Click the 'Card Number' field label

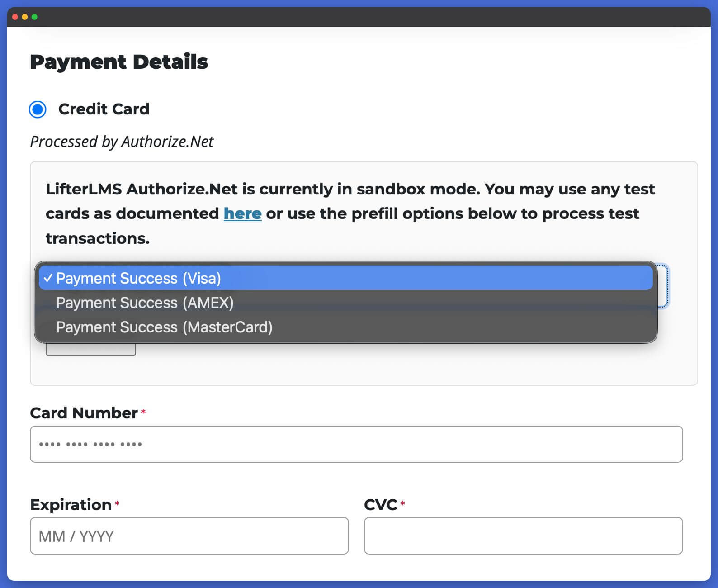(x=84, y=413)
